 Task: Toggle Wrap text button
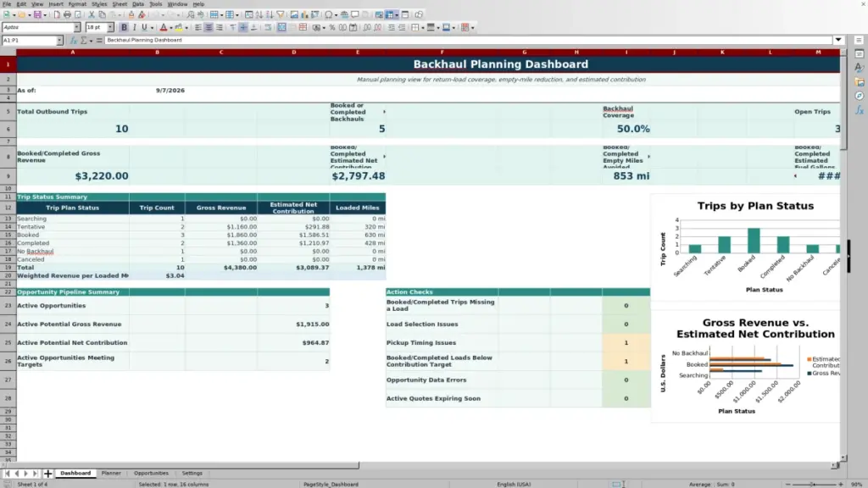268,27
